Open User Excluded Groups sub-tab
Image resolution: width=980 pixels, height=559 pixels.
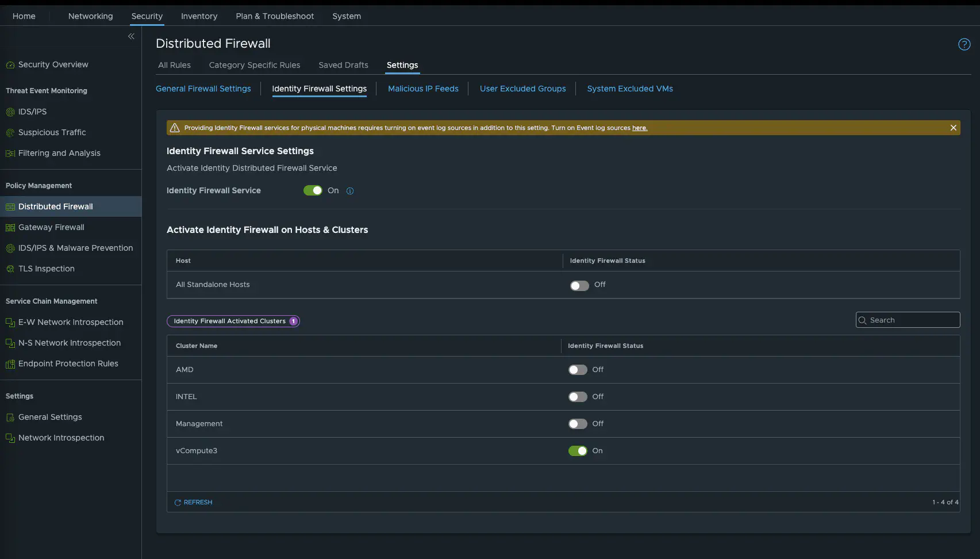click(522, 89)
